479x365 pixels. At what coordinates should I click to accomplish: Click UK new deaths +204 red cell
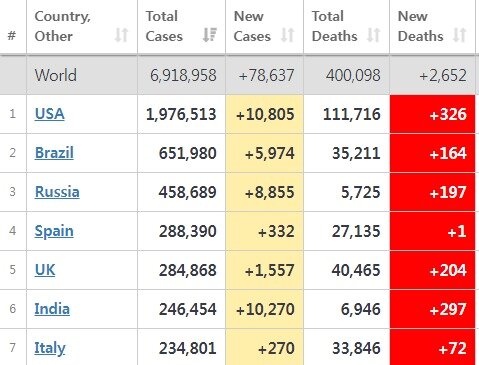(x=432, y=270)
